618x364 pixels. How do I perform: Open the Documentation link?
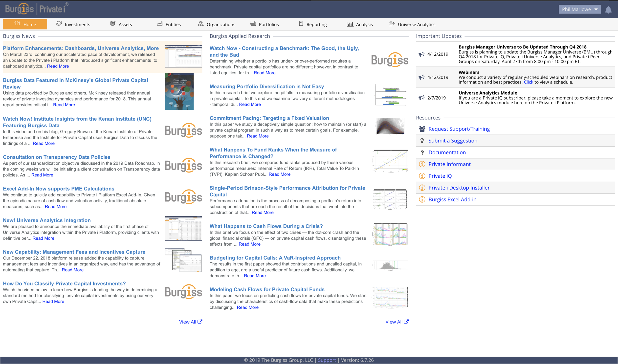[447, 152]
